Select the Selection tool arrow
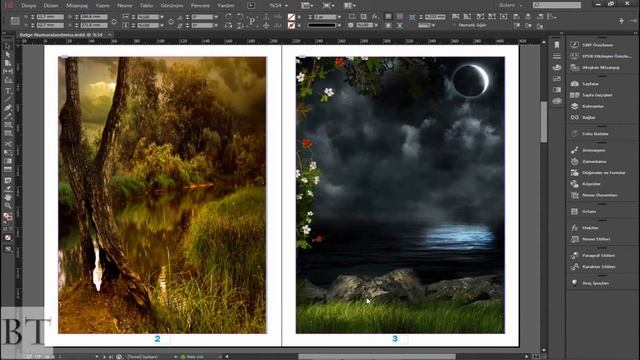640x360 pixels. pyautogui.click(x=8, y=47)
